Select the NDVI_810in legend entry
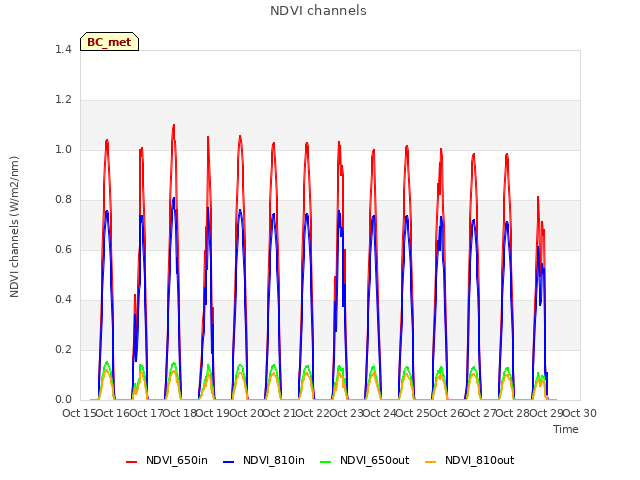Screen dimensions: 640x480 [264, 460]
